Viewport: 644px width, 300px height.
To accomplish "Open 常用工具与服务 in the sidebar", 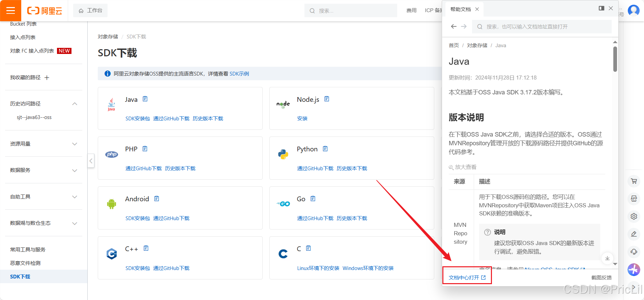I will [x=28, y=249].
